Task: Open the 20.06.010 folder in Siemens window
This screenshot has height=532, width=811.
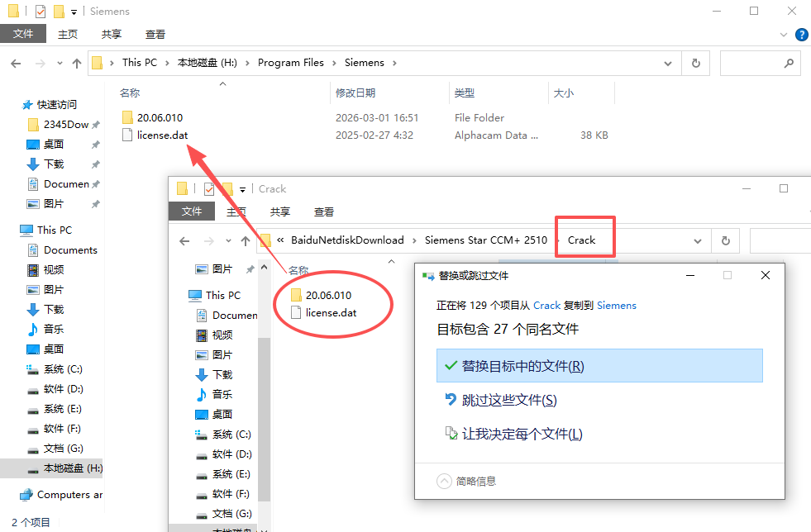Action: pos(159,117)
